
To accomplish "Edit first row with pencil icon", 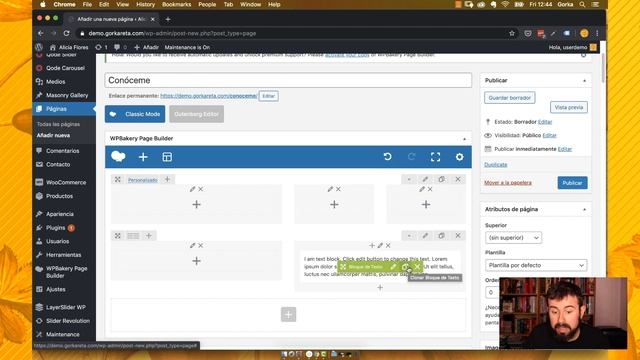I will [425, 179].
